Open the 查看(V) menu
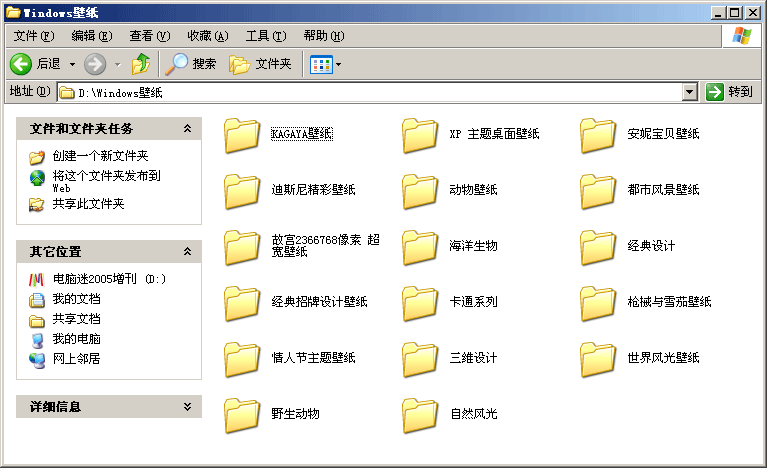The height and width of the screenshot is (468, 767). coord(150,36)
